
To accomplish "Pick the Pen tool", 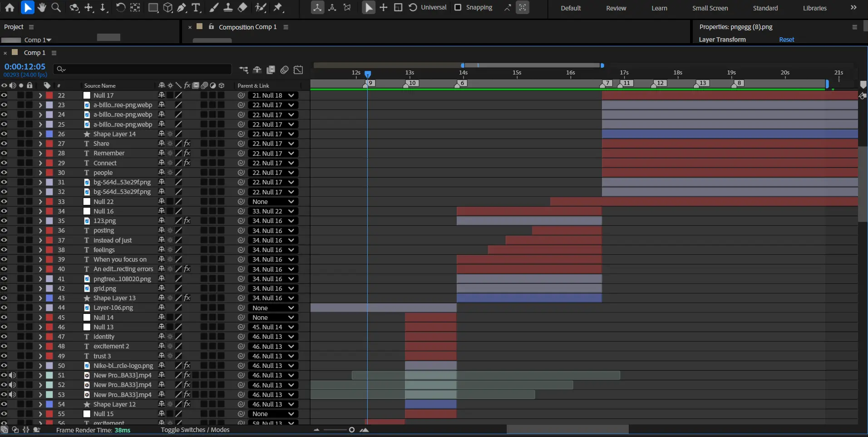I will pyautogui.click(x=182, y=7).
